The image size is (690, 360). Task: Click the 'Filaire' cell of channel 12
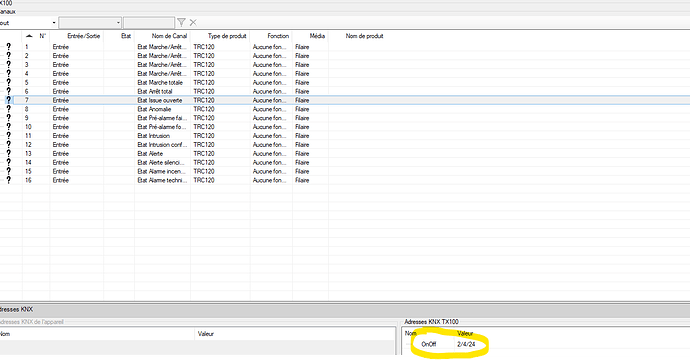(302, 144)
